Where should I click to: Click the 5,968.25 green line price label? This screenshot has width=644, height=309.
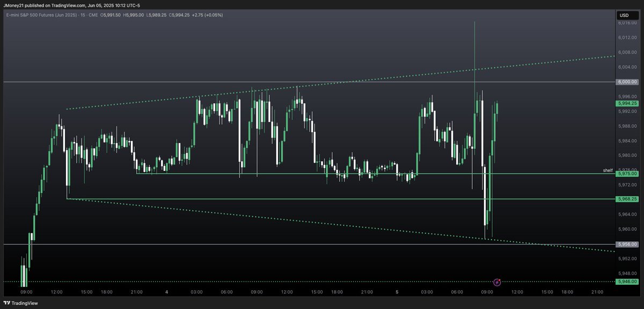pyautogui.click(x=627, y=199)
